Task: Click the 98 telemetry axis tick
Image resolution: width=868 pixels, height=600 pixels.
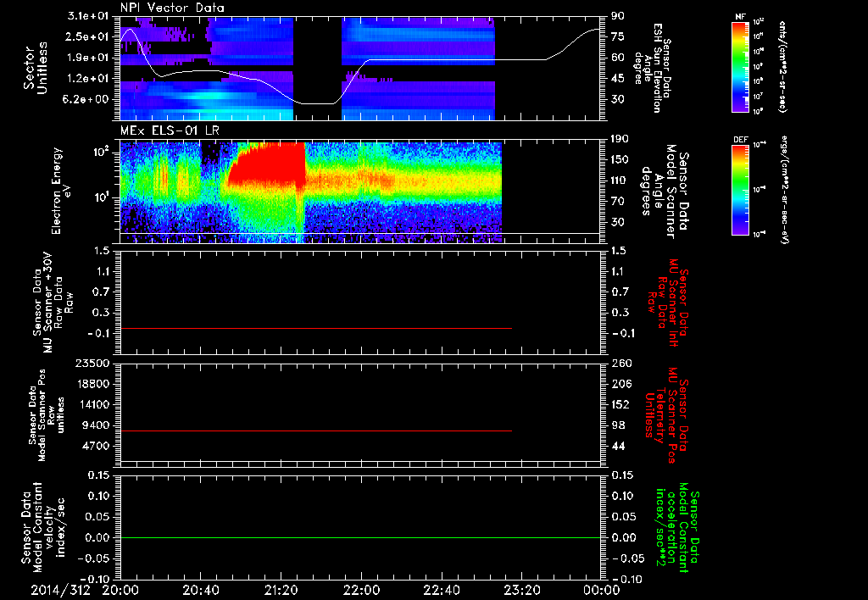Action: coord(618,425)
